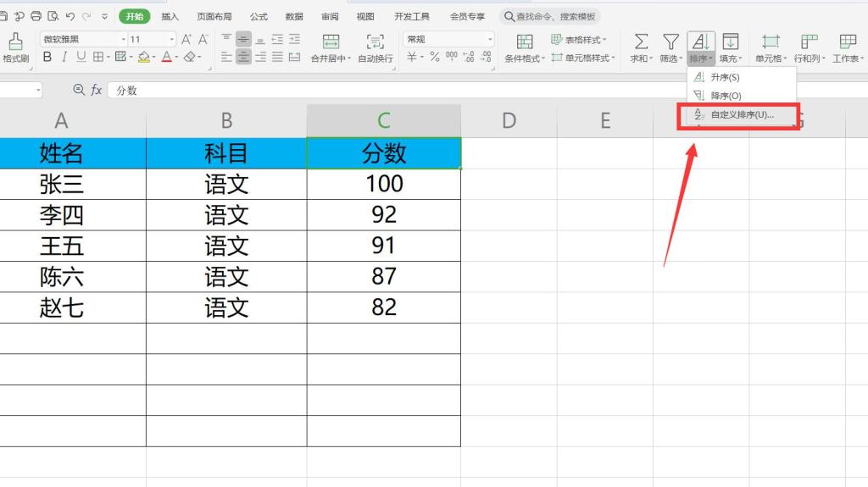
Task: Choose Custom Sort (自定义排序) menu entry
Action: pos(741,115)
